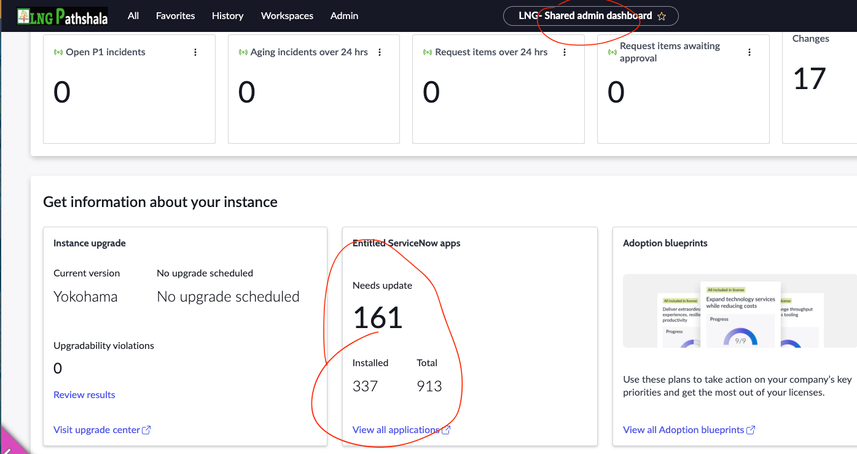
Task: Click the Adoption blueprints heading
Action: point(665,243)
